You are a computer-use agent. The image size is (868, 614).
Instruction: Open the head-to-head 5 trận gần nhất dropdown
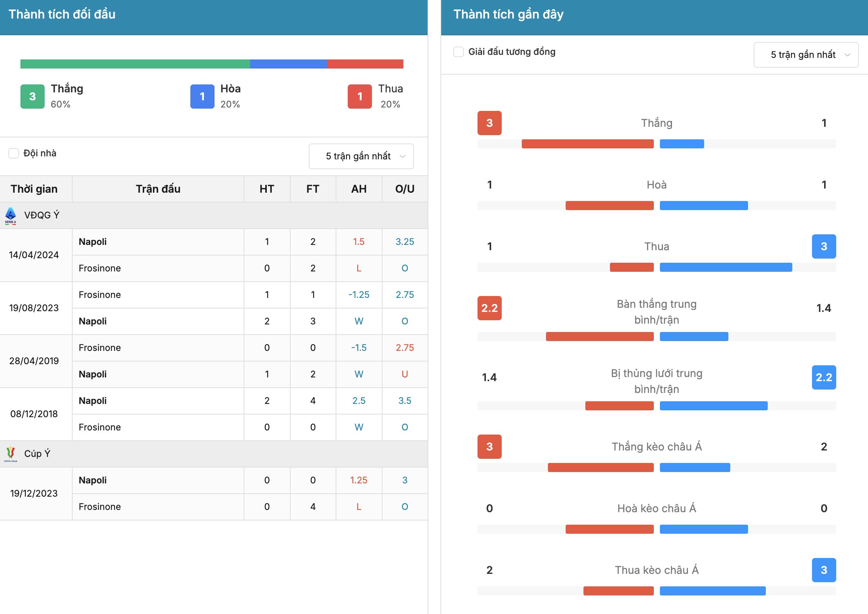[361, 156]
